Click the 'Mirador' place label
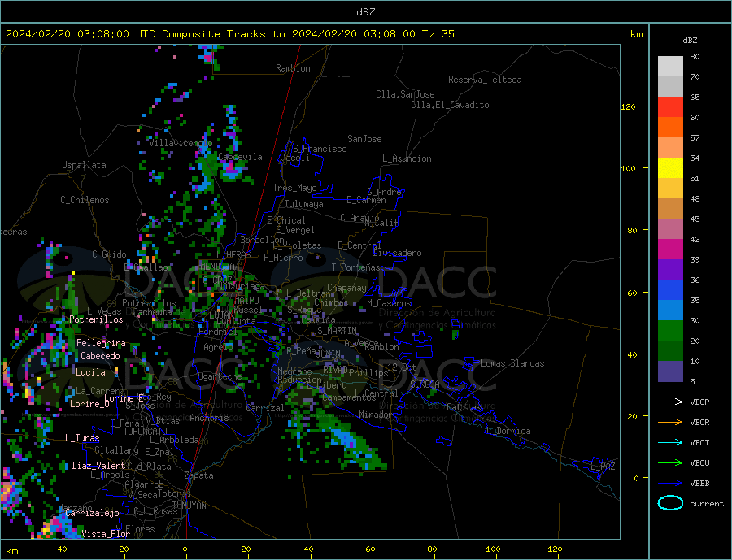Viewport: 732px width, 560px height. pyautogui.click(x=376, y=415)
